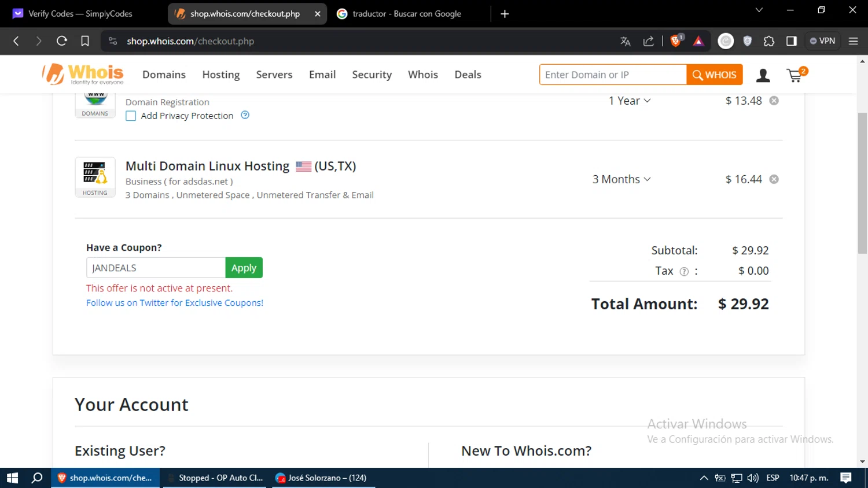Screen dimensions: 868x488
Task: Open the Windows Start menu
Action: tap(12, 478)
